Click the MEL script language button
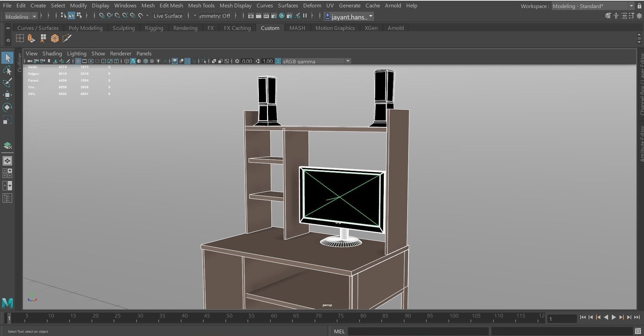 click(x=339, y=331)
